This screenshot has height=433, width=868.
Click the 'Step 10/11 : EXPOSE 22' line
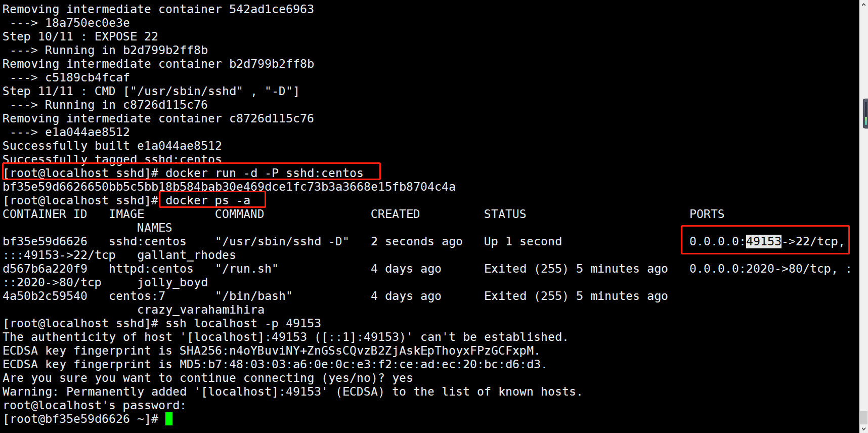click(x=80, y=36)
